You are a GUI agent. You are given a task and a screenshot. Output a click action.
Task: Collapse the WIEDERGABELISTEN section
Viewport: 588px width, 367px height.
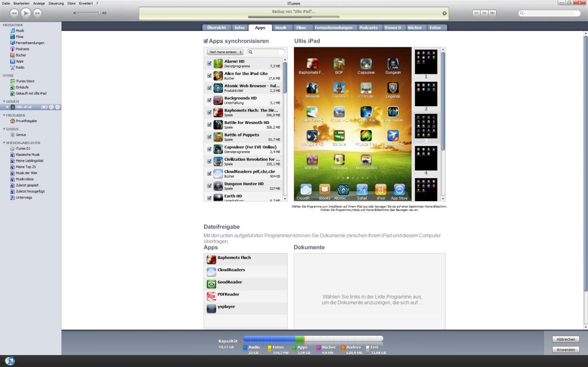(4, 143)
